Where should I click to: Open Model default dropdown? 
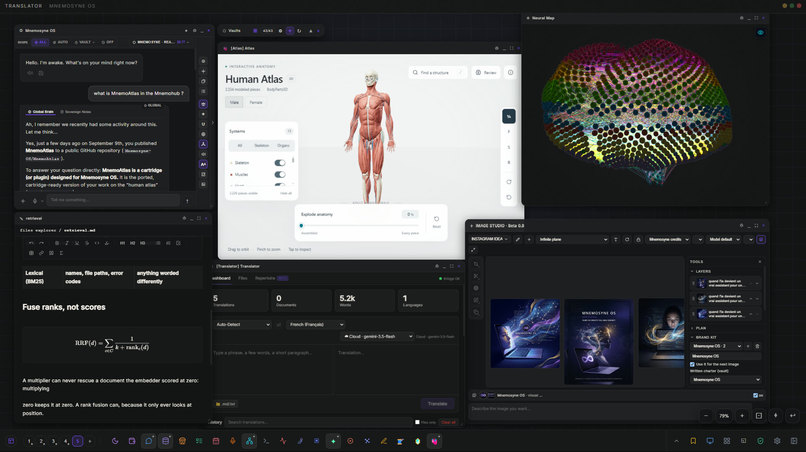[x=725, y=240]
